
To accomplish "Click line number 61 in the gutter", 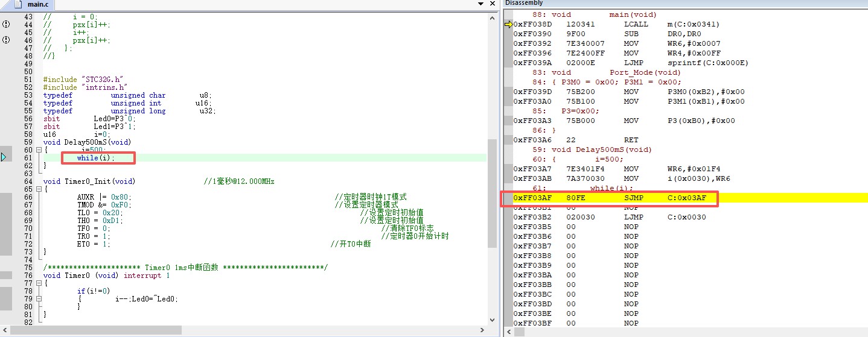I will (28, 157).
